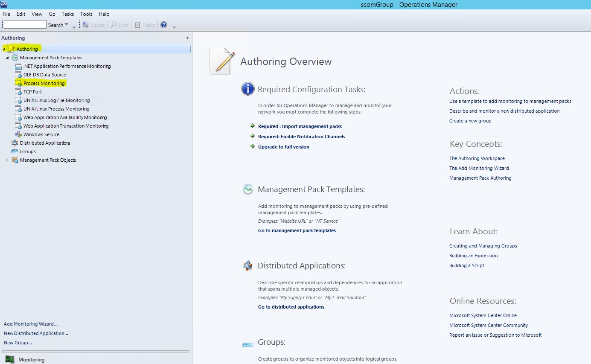The width and height of the screenshot is (591, 364).
Task: Click the Process Monitoring template icon
Action: [x=18, y=83]
